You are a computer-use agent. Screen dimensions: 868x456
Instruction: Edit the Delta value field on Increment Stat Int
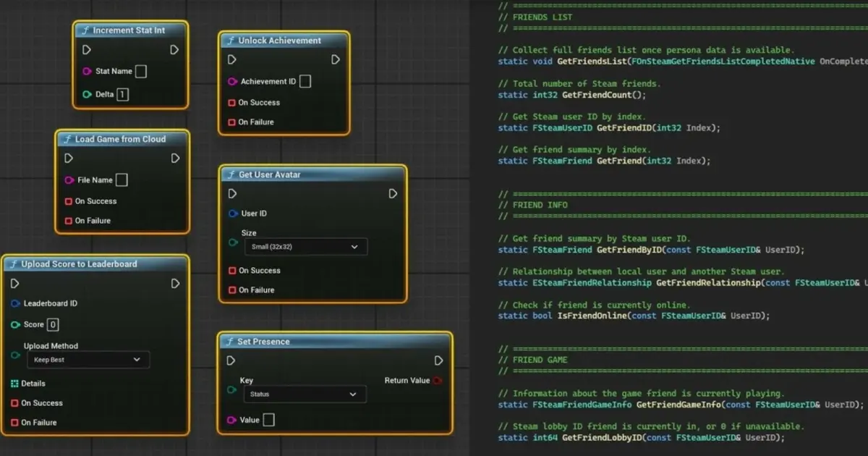(122, 94)
